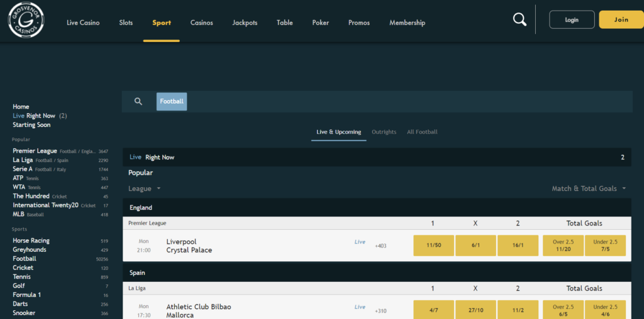Open the header search magnifier icon
The image size is (644, 319).
pos(519,19)
